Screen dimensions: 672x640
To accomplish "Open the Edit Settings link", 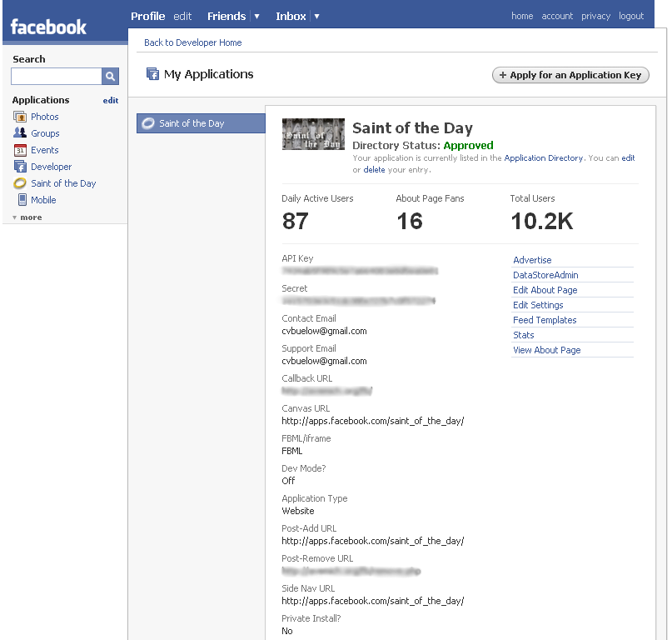I will pyautogui.click(x=538, y=305).
